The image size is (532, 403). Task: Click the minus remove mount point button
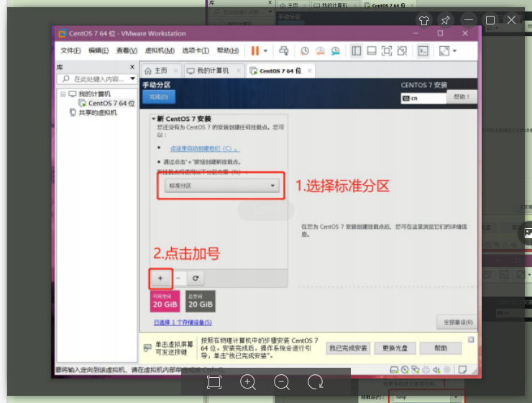[178, 279]
